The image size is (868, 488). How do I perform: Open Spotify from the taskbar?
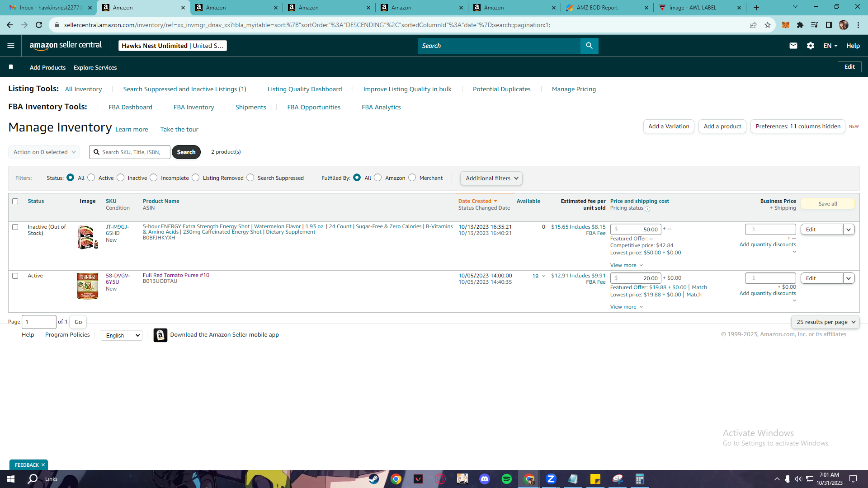pos(507,479)
